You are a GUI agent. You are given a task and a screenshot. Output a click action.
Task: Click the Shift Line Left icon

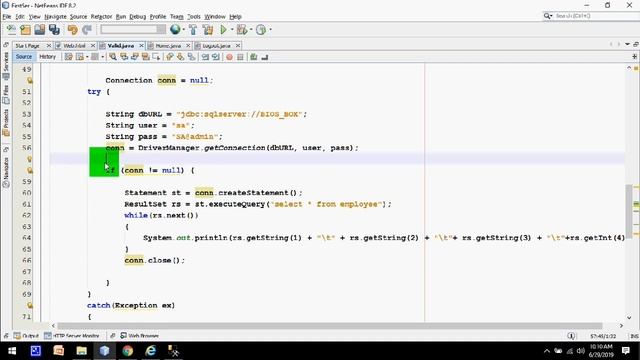205,57
